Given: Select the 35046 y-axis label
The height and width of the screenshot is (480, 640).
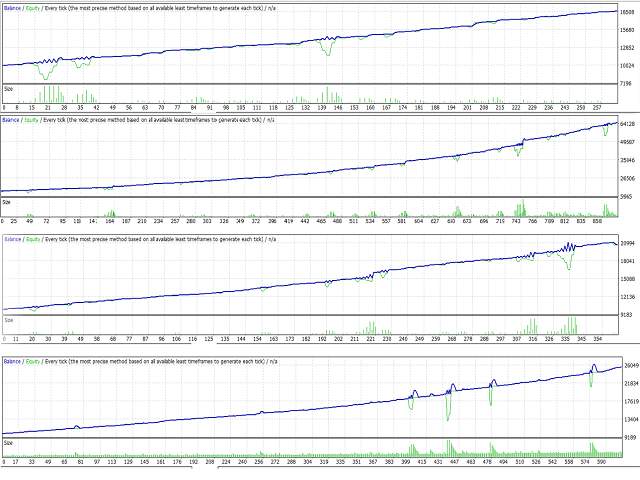Looking at the screenshot, I should point(627,160).
